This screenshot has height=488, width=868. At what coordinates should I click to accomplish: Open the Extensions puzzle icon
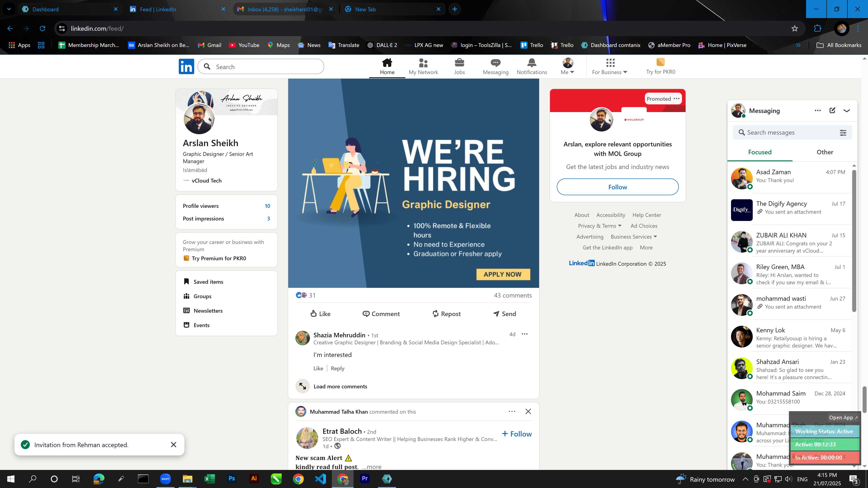point(817,28)
